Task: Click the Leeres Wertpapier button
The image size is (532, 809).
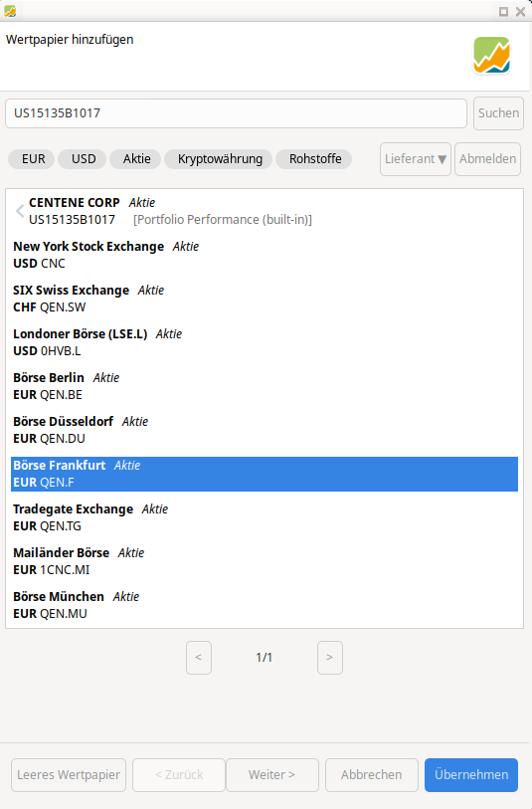Action: [x=69, y=775]
